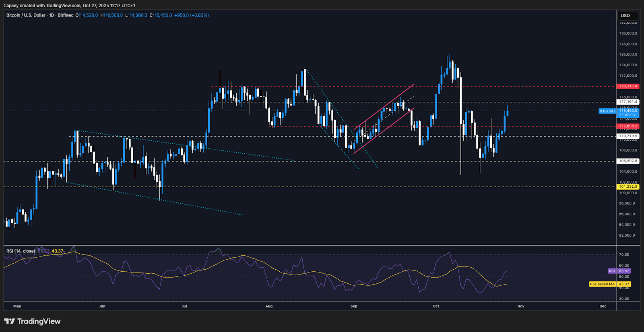Screen dimensions: 644x332
Task: Click the 105,992.8 support level label
Action: [x=628, y=161]
